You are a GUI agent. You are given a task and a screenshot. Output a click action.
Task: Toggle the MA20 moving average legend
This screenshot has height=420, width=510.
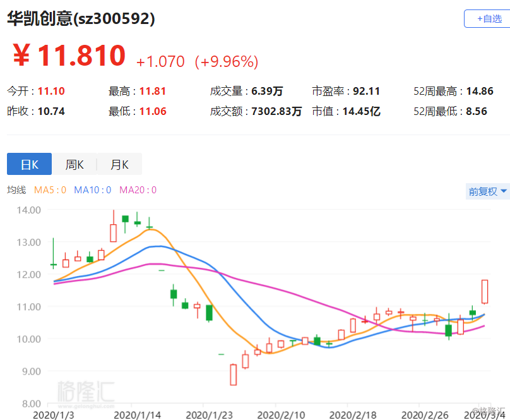pyautogui.click(x=138, y=190)
